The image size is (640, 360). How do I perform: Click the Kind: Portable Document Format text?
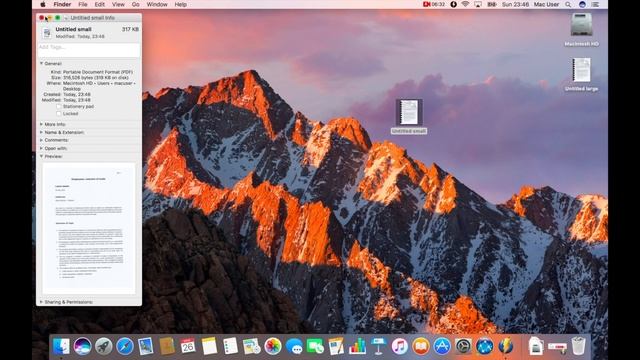click(x=92, y=72)
